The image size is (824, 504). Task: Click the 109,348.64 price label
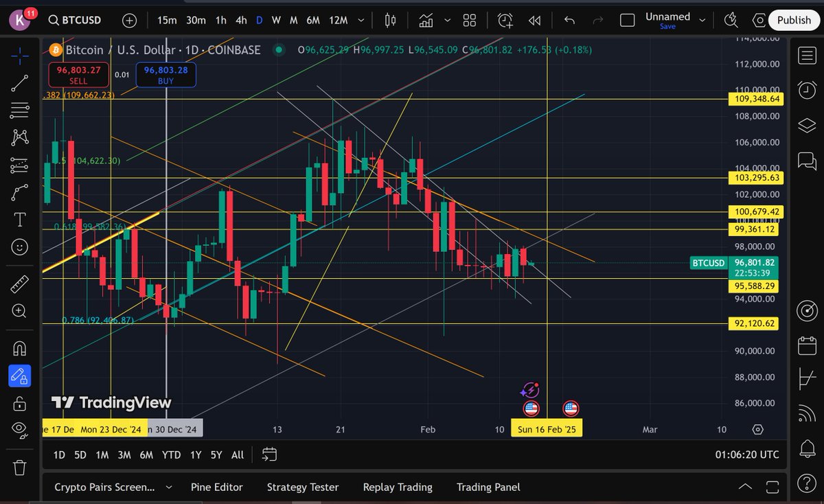756,99
